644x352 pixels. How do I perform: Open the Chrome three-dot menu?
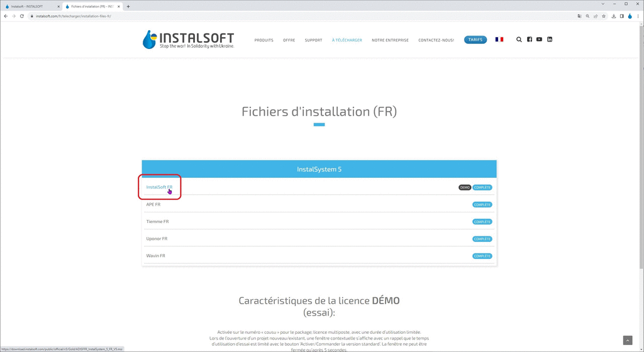[x=638, y=16]
